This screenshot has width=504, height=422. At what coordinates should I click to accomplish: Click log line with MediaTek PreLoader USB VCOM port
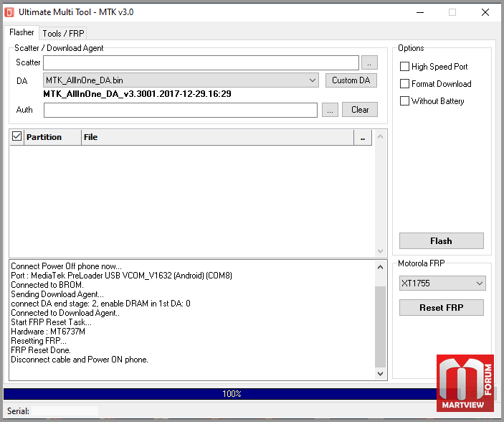pos(121,276)
